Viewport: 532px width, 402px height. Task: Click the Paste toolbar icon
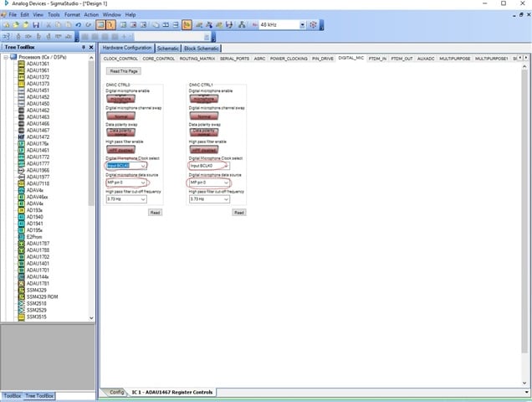[69, 25]
